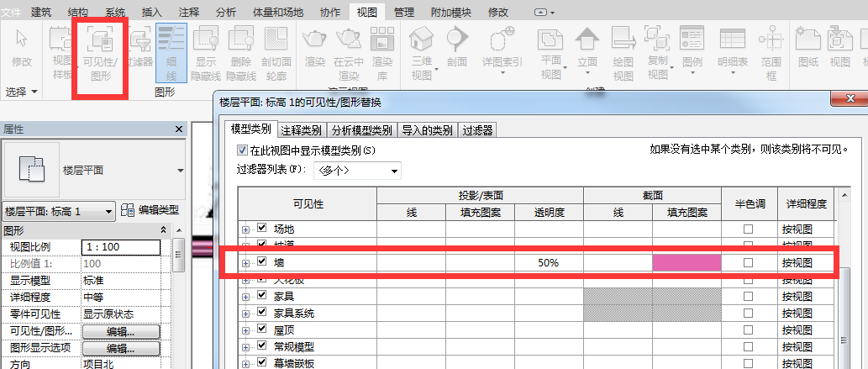Click 编辑 button for 可见性/图形 property
The height and width of the screenshot is (369, 868).
121,332
